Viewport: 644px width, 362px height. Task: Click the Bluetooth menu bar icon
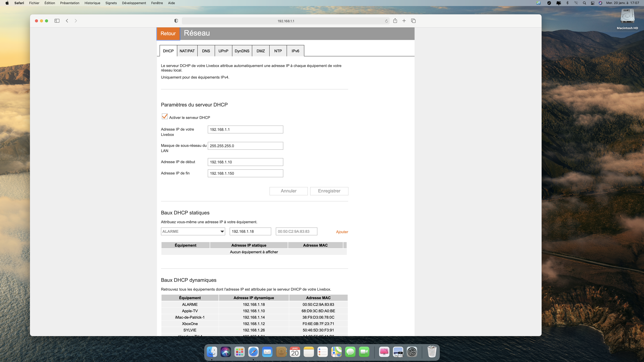(x=568, y=3)
